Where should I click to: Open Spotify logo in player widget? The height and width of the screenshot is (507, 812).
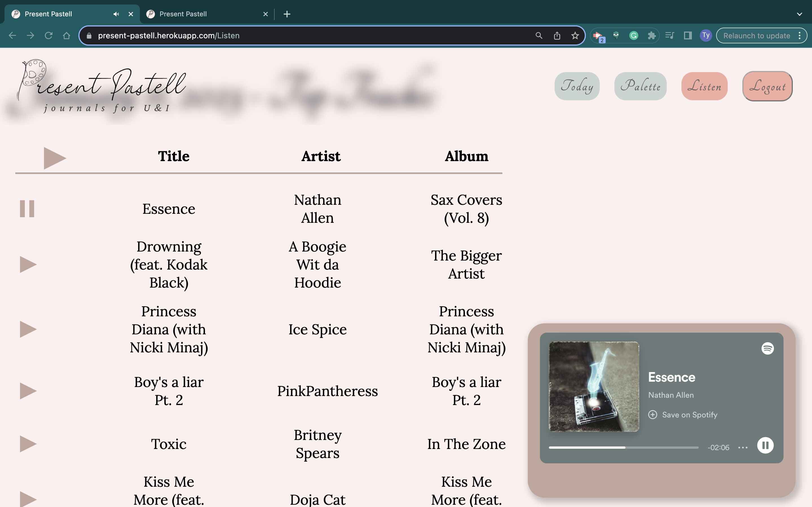767,348
